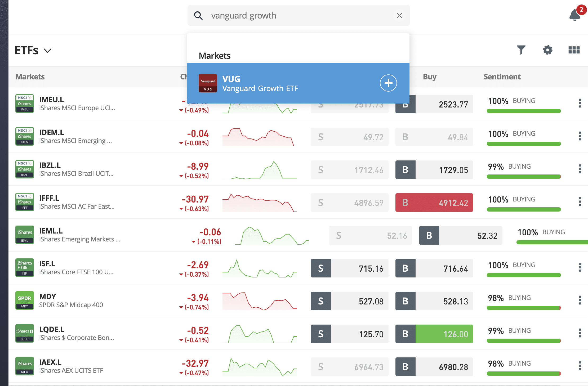This screenshot has height=386, width=588.
Task: Buy IDEM.L at 49.84
Action: [x=434, y=137]
